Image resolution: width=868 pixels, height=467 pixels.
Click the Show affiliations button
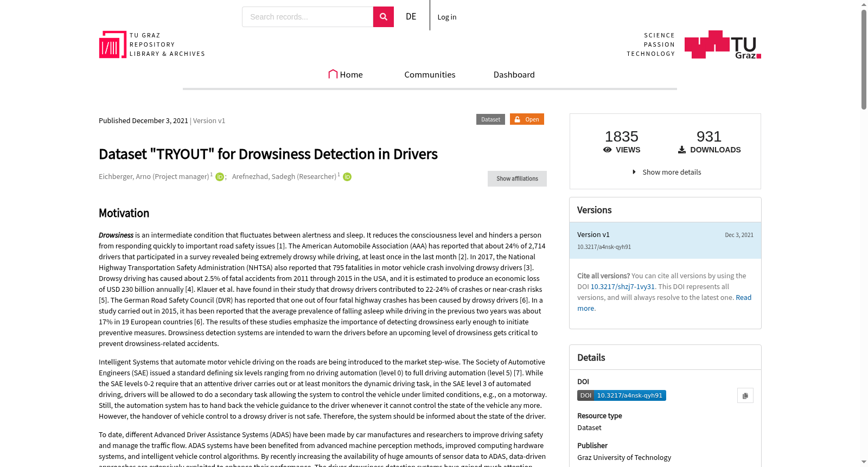[x=517, y=178]
